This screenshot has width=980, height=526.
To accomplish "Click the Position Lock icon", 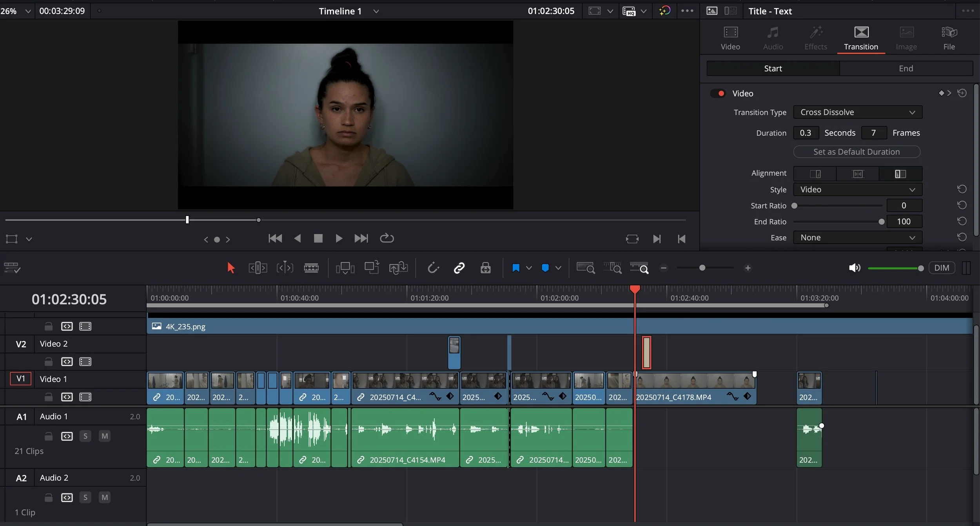I will [x=485, y=268].
